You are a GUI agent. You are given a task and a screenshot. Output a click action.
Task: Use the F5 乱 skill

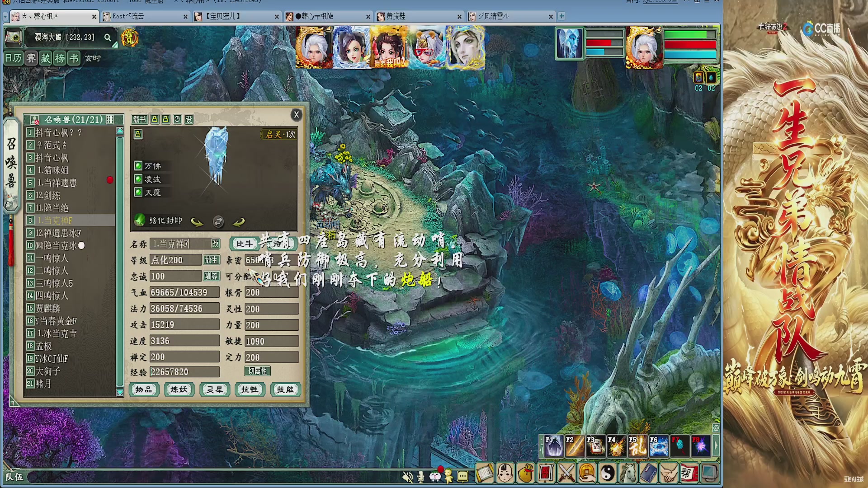coord(638,446)
